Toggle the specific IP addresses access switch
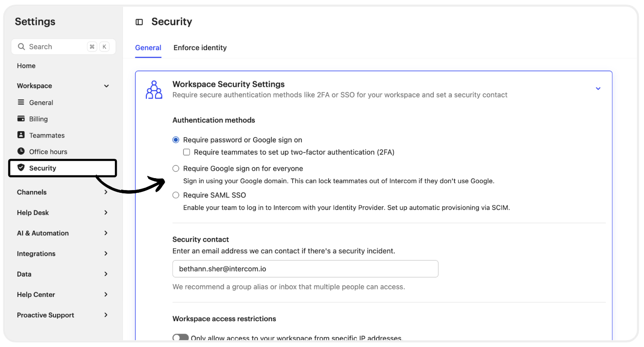The height and width of the screenshot is (347, 644). click(x=180, y=338)
